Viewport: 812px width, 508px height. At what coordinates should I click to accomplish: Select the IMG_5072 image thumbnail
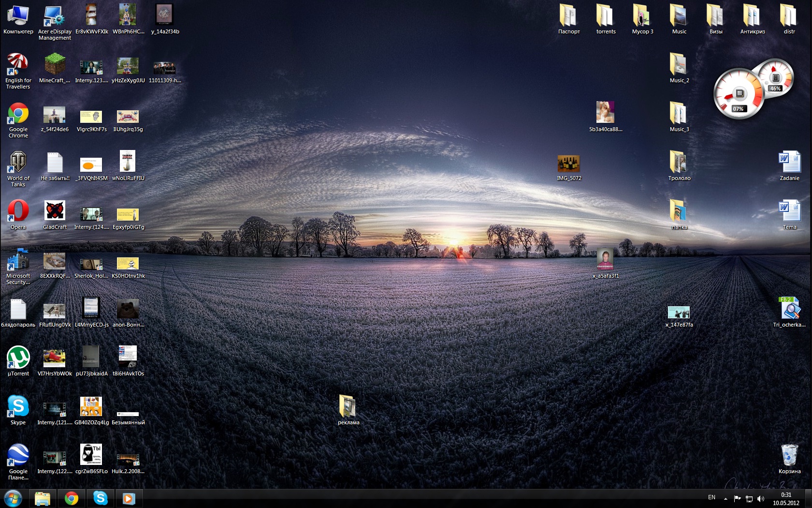click(x=569, y=164)
